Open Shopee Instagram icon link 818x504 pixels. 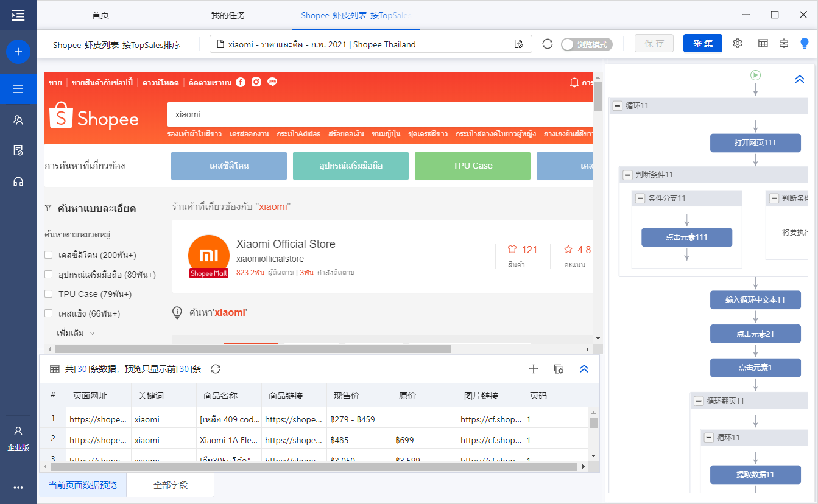point(256,82)
